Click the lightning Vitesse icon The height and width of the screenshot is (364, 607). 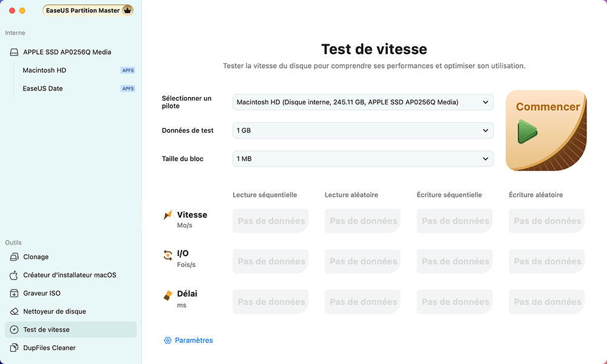click(168, 215)
